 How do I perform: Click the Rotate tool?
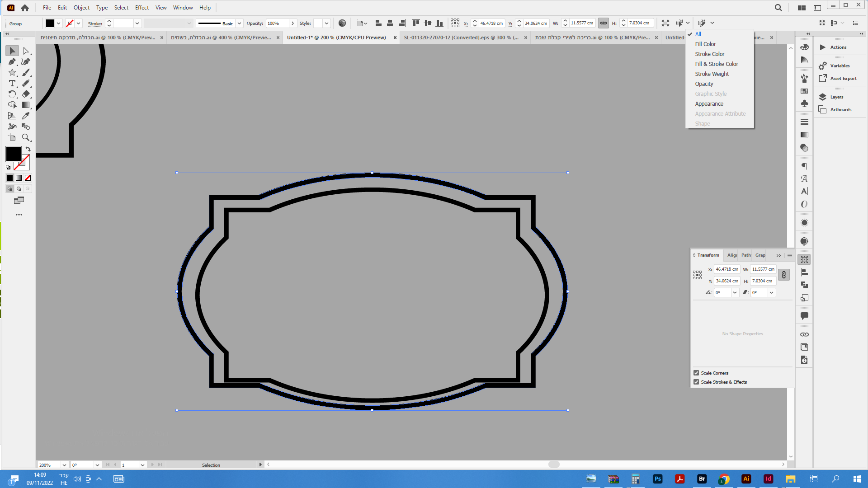12,94
